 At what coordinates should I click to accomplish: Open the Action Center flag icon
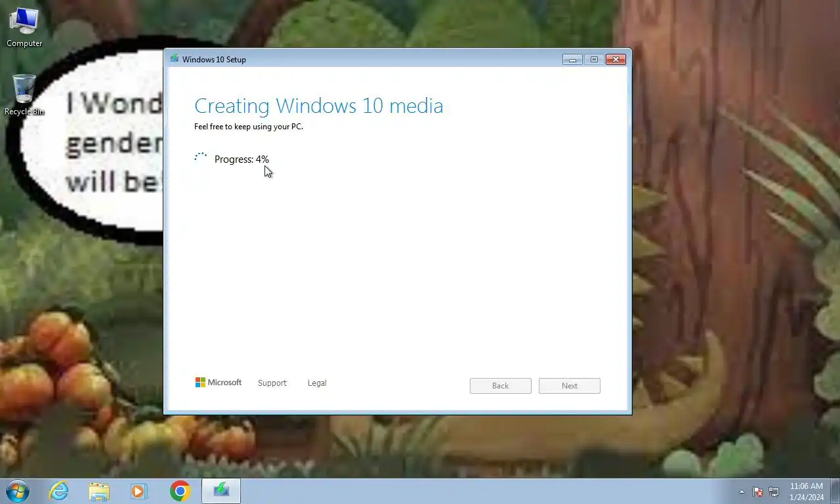tap(757, 492)
